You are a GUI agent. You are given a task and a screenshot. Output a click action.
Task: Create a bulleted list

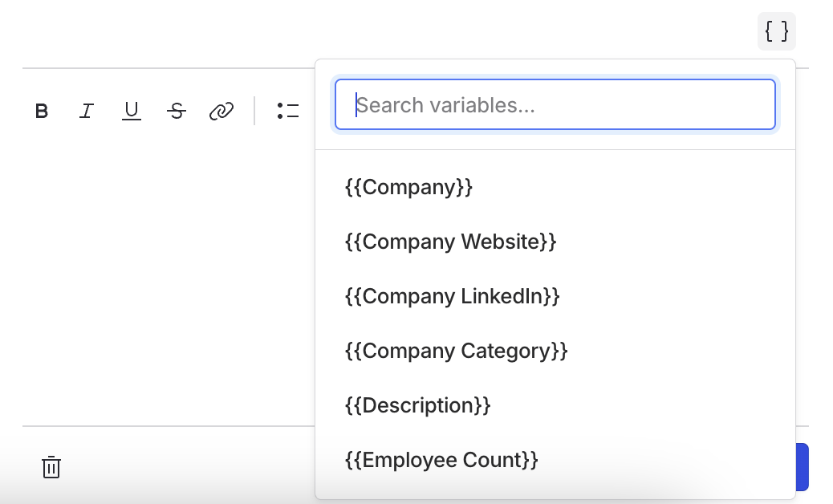[287, 111]
